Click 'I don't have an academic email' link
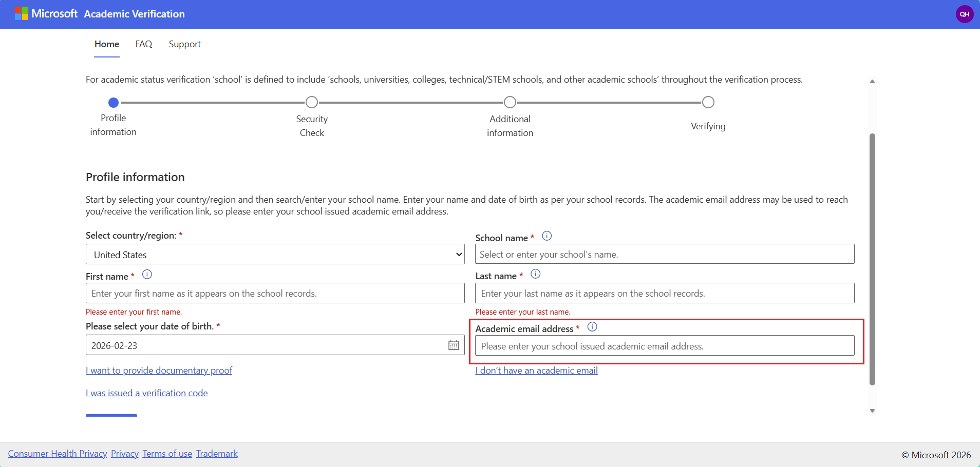Screen dimensions: 980x467 click(536, 371)
